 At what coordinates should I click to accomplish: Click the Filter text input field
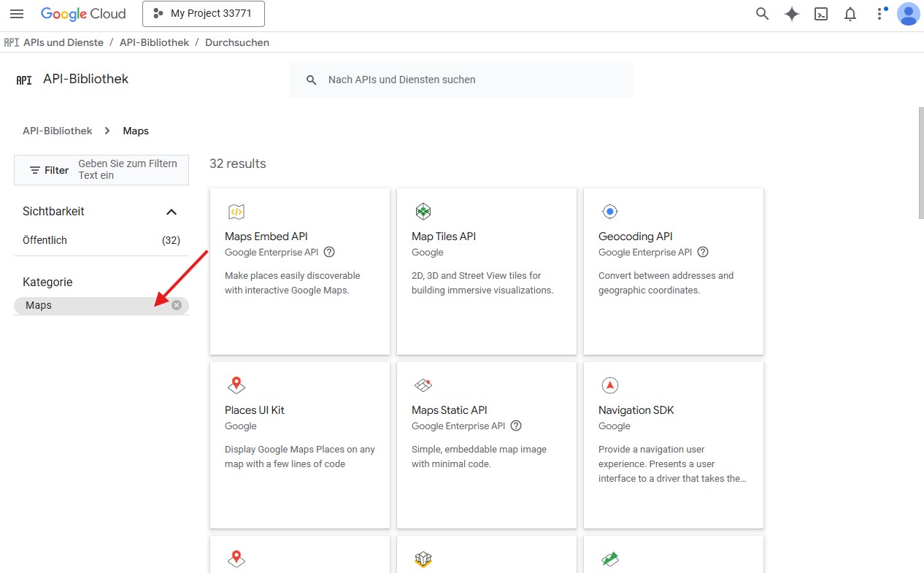coord(129,169)
